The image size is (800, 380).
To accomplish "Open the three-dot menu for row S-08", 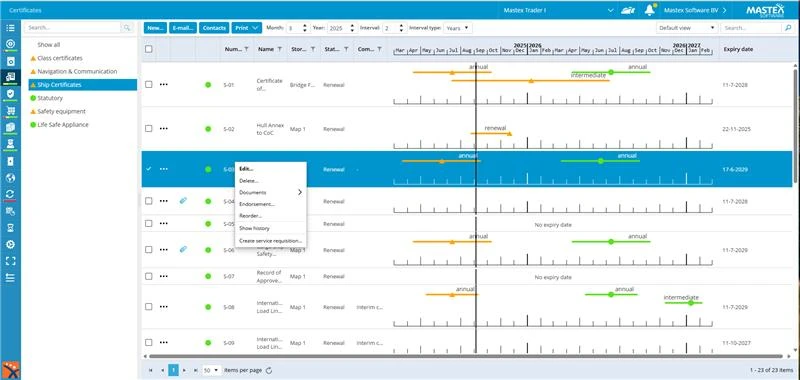I will tap(163, 307).
